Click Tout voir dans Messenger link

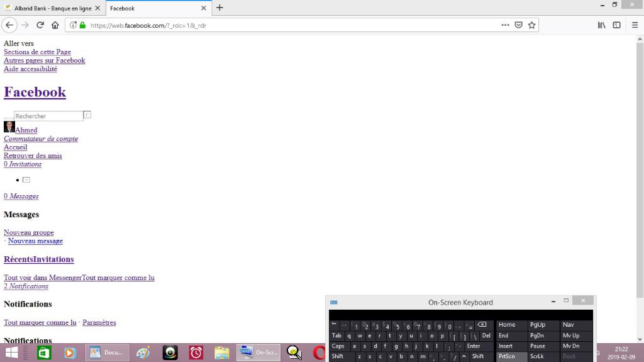click(43, 278)
